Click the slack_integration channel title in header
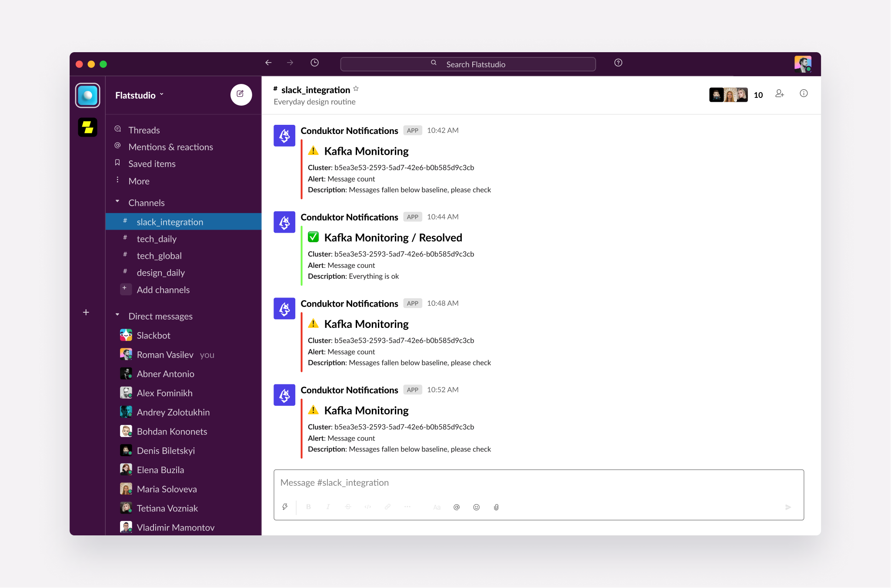Image resolution: width=891 pixels, height=588 pixels. click(x=315, y=90)
